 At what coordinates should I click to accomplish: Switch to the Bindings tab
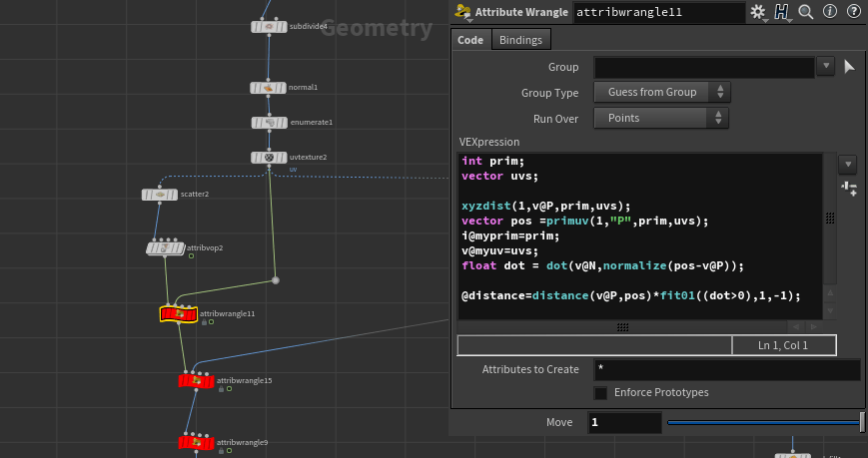[x=520, y=40]
